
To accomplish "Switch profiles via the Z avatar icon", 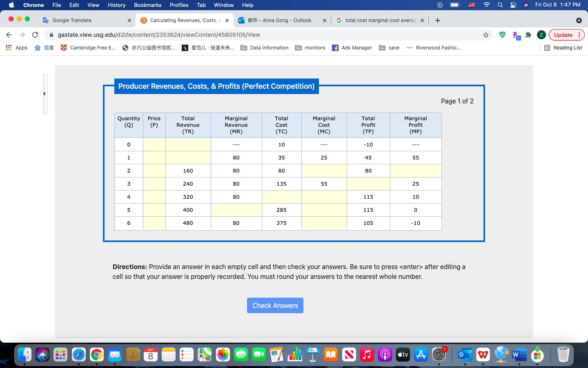I will 541,35.
